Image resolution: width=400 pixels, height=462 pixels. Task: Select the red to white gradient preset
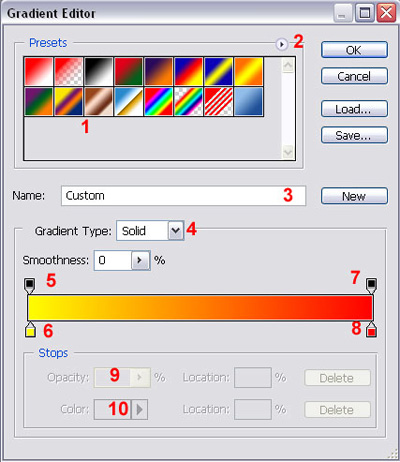(39, 71)
